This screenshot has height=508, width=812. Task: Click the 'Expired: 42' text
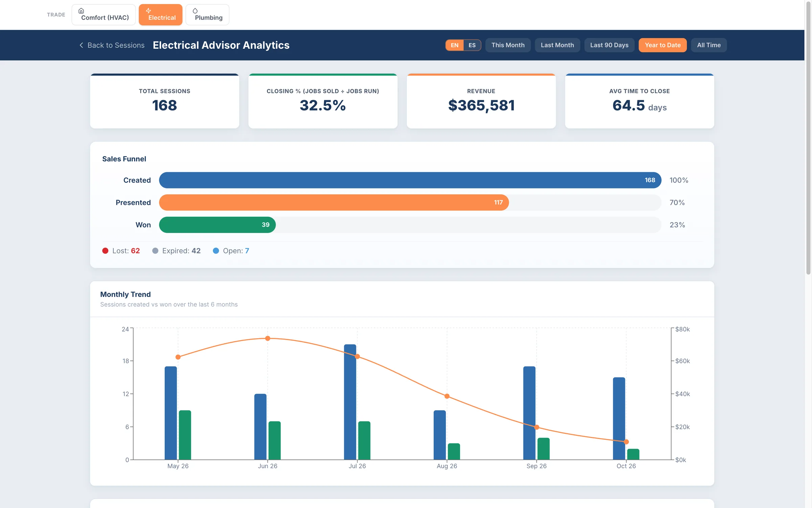[x=181, y=251]
